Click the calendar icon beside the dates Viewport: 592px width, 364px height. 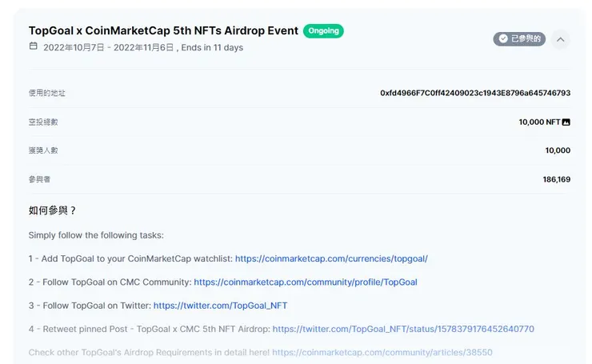coord(34,46)
